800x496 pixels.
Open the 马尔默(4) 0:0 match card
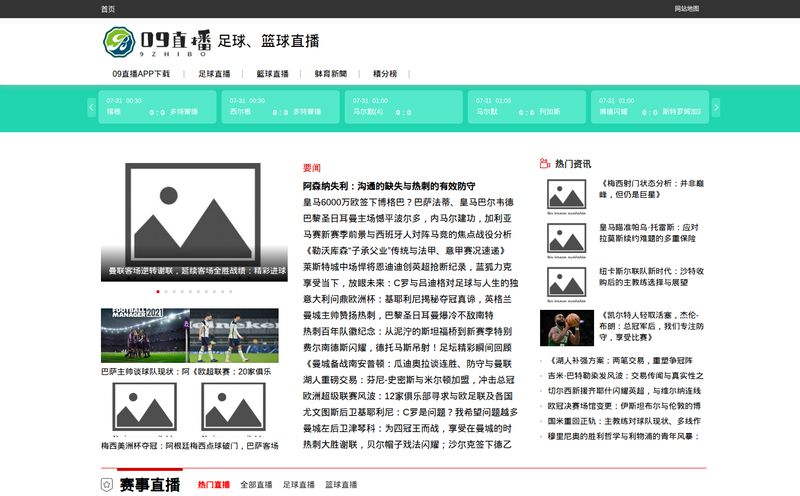[404, 107]
